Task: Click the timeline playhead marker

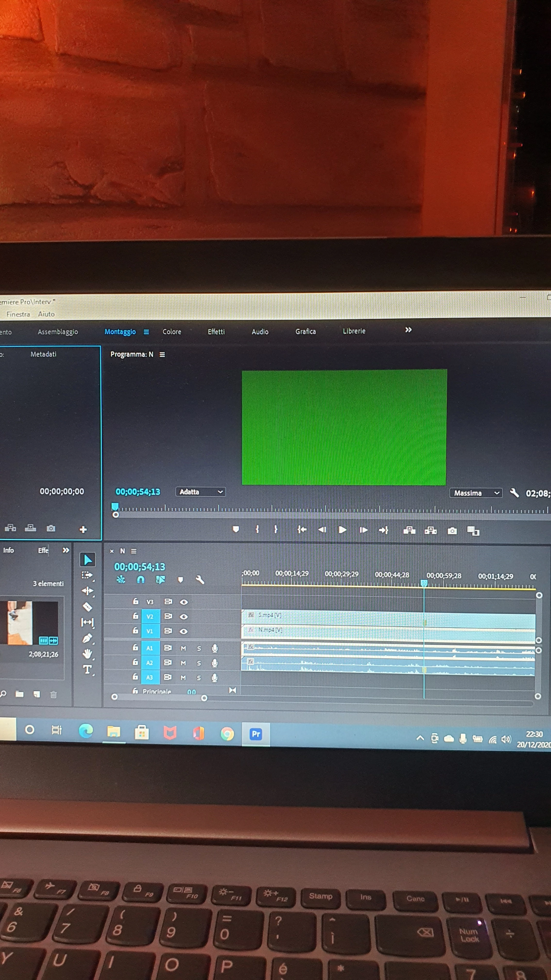Action: [x=424, y=583]
